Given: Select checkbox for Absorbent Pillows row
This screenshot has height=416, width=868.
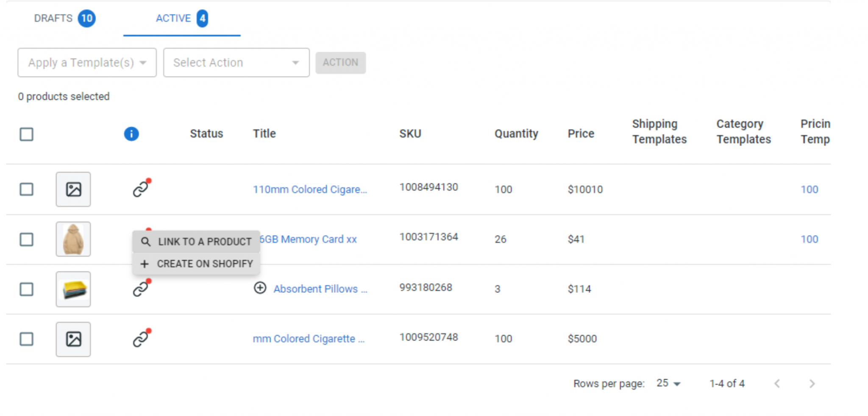Looking at the screenshot, I should pyautogui.click(x=26, y=289).
